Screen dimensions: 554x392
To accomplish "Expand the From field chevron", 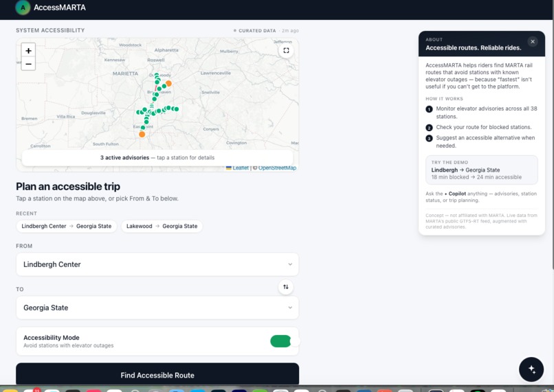I will tap(290, 264).
